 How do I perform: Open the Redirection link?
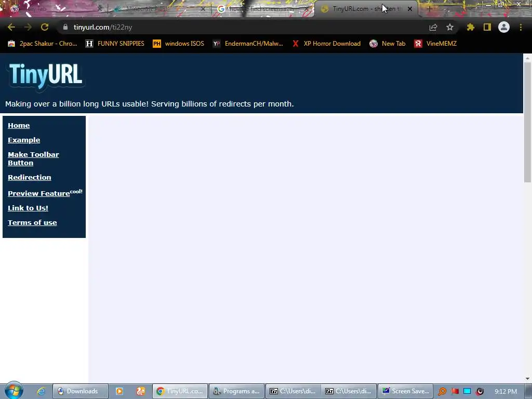[30, 178]
